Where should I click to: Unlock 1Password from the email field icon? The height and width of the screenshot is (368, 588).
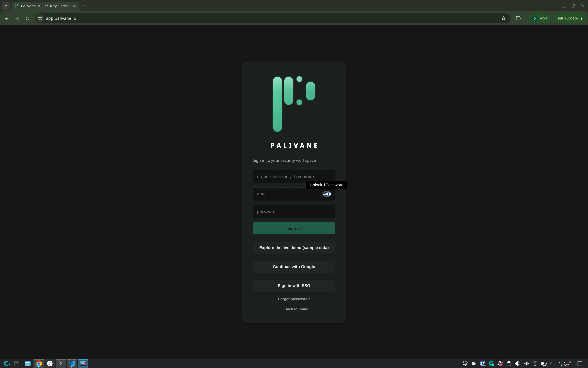tap(326, 194)
